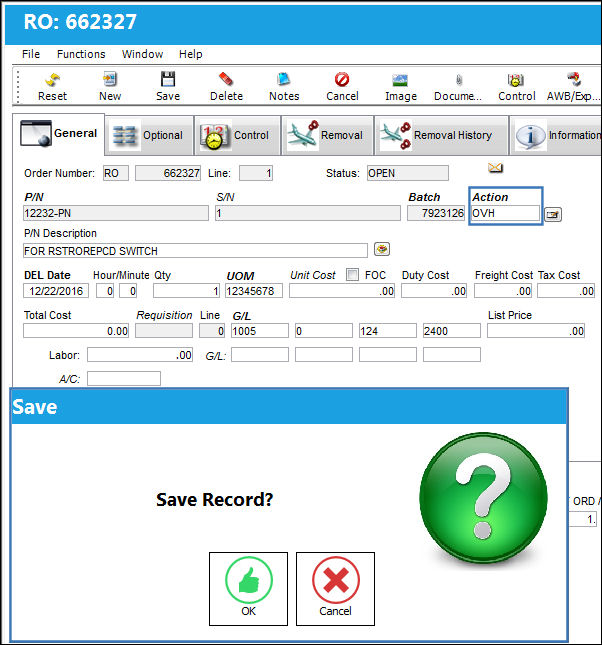Switch to the General tab

click(x=59, y=134)
